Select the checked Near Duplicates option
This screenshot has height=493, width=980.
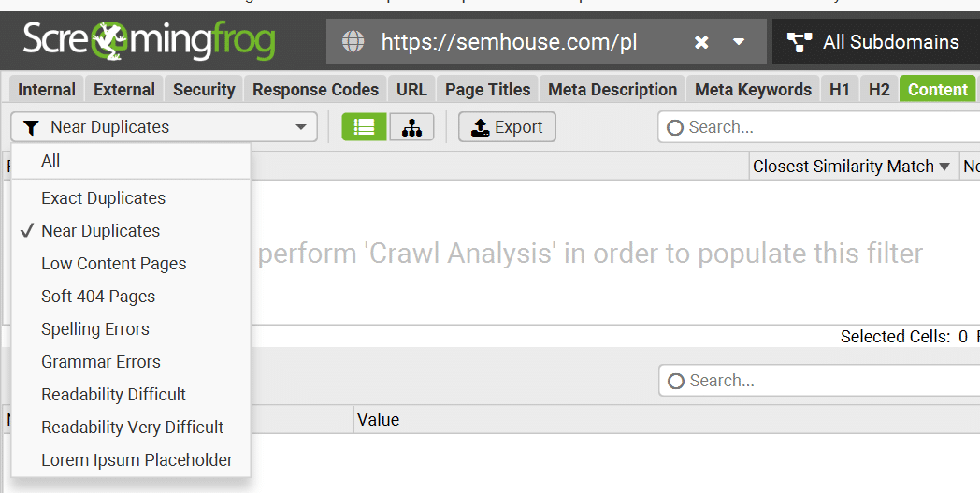(101, 231)
